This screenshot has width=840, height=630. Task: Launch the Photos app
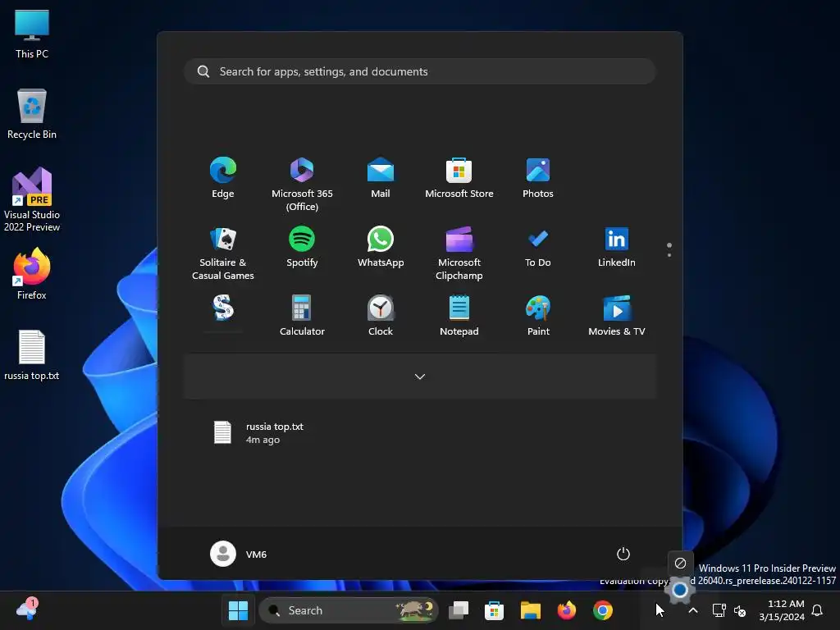(x=538, y=178)
